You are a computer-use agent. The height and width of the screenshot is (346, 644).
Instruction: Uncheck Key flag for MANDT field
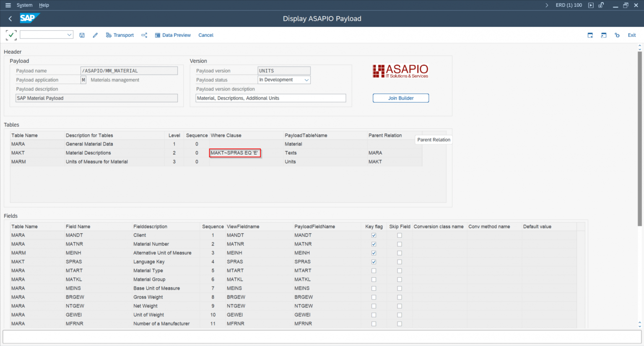(x=373, y=235)
